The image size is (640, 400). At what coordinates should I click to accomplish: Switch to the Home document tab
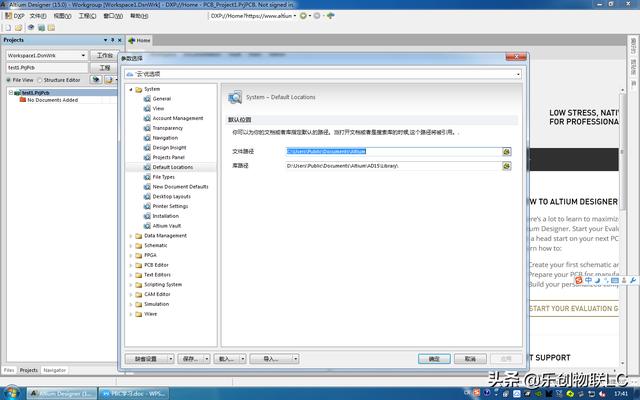pyautogui.click(x=139, y=40)
